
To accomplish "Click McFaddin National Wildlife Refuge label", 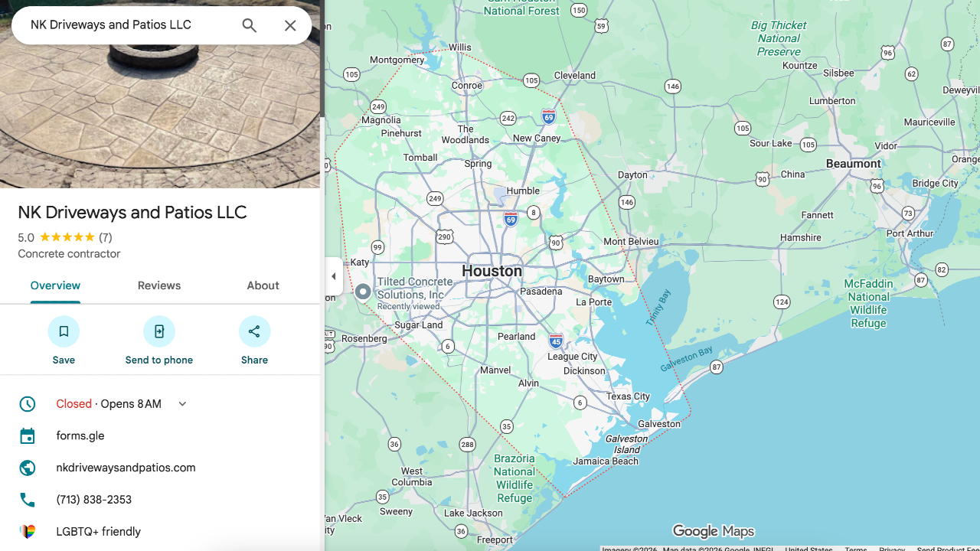I will pyautogui.click(x=868, y=303).
